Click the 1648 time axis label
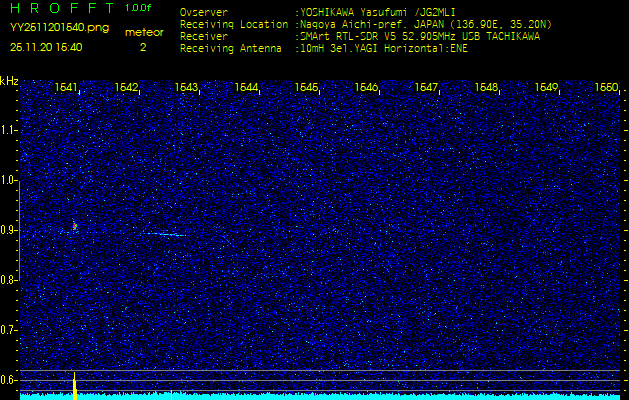Image resolution: width=629 pixels, height=400 pixels. pyautogui.click(x=486, y=87)
